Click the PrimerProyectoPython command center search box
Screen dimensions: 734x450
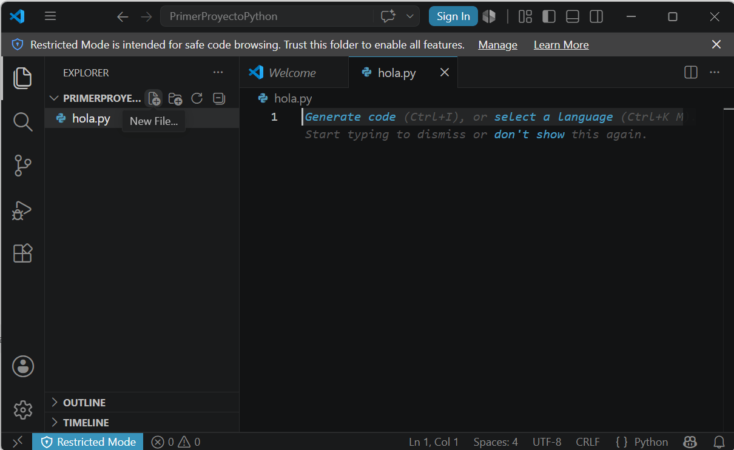[269, 16]
